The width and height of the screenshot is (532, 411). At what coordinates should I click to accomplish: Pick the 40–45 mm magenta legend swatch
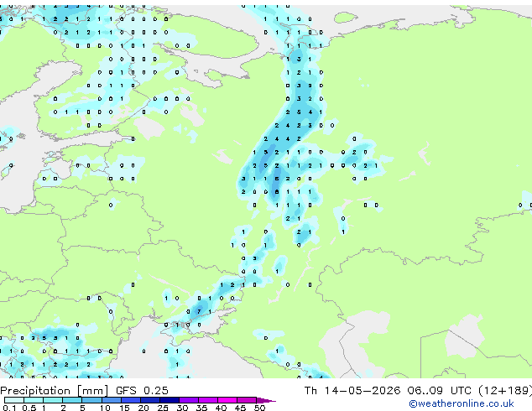(x=227, y=400)
